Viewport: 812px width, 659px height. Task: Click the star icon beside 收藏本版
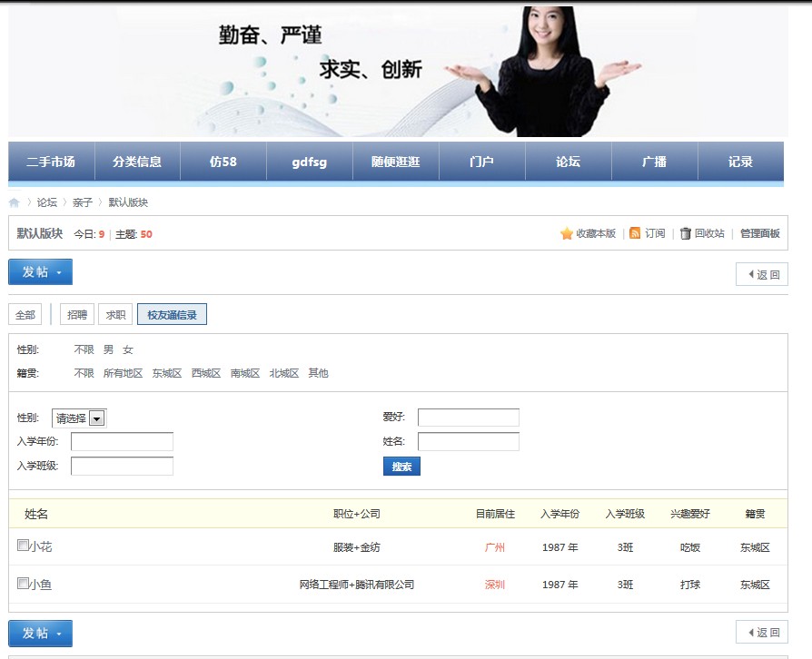pos(567,233)
